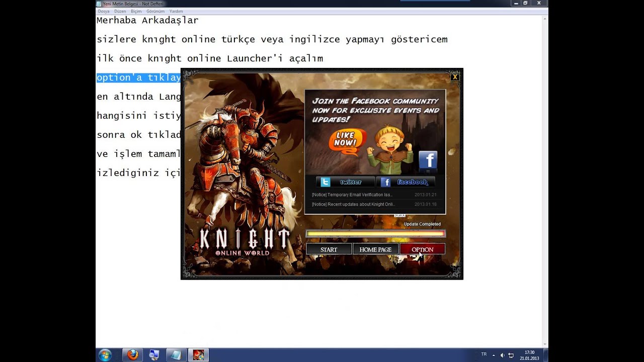Open Biçim menu in Notepad
This screenshot has height=362, width=644.
(x=136, y=11)
